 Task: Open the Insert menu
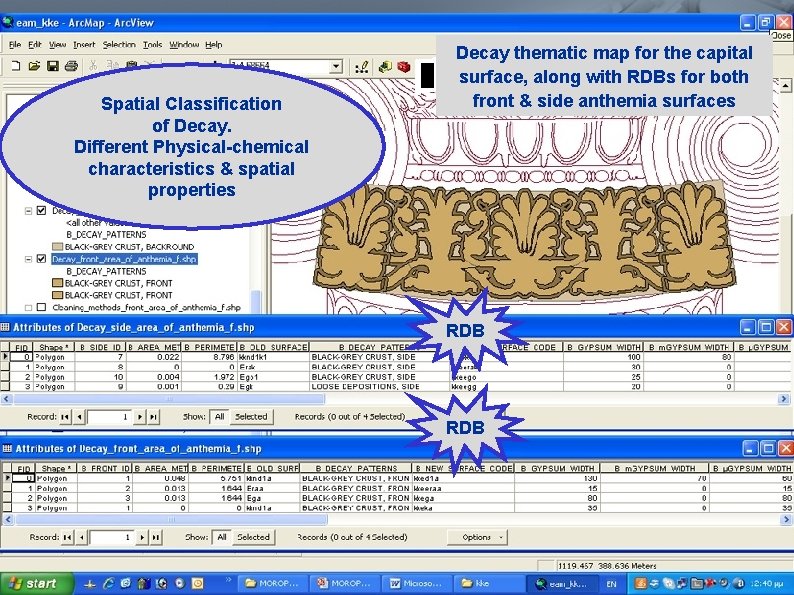84,45
